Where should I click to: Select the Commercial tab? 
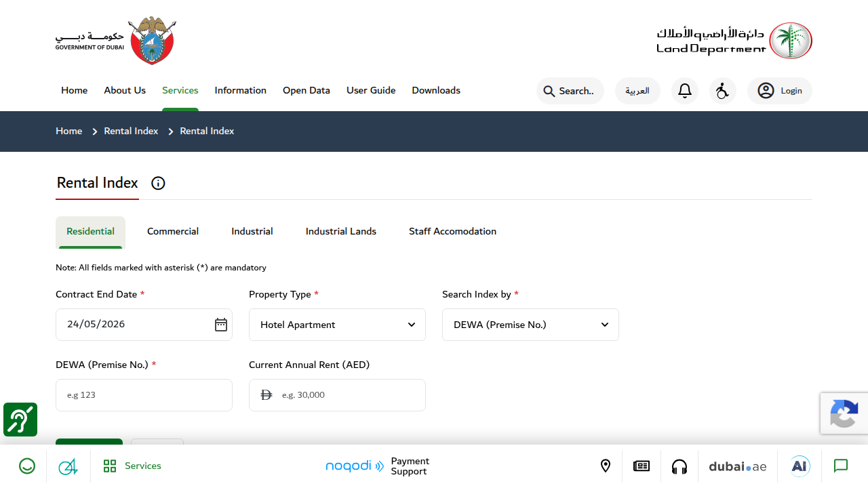[x=173, y=232]
